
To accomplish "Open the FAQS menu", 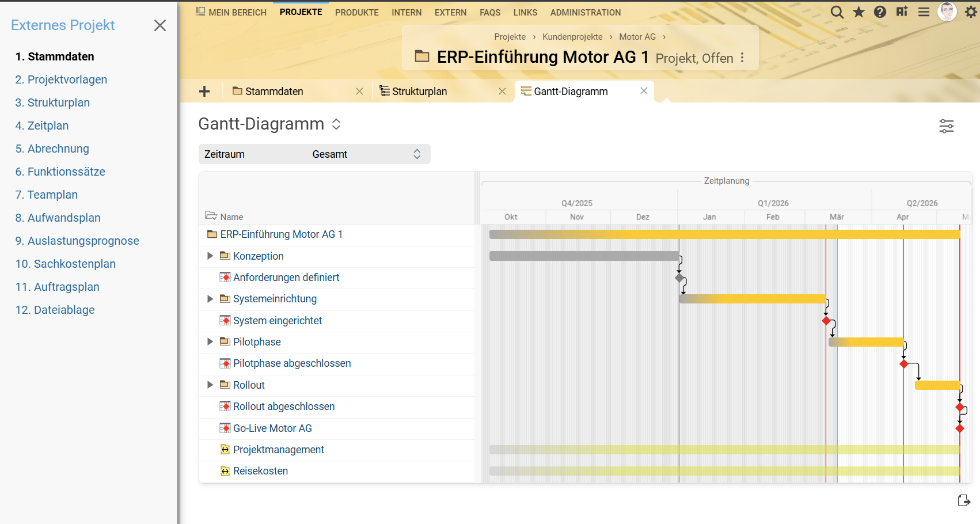I will pos(490,12).
